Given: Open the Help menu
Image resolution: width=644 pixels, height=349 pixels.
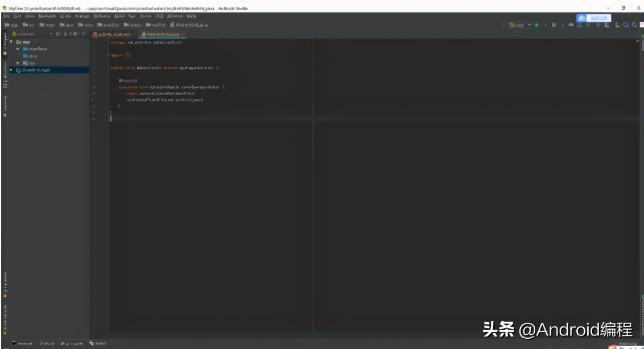Looking at the screenshot, I should click(191, 16).
